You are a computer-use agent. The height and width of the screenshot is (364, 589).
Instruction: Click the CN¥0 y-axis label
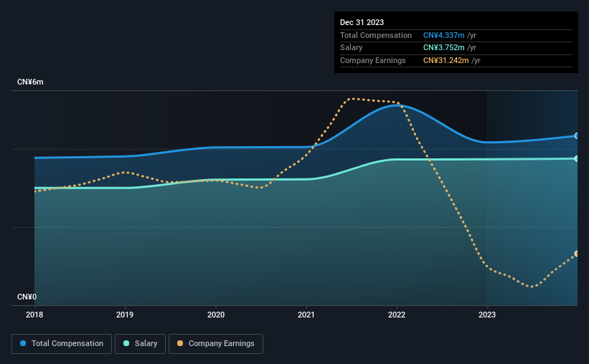[x=27, y=297]
